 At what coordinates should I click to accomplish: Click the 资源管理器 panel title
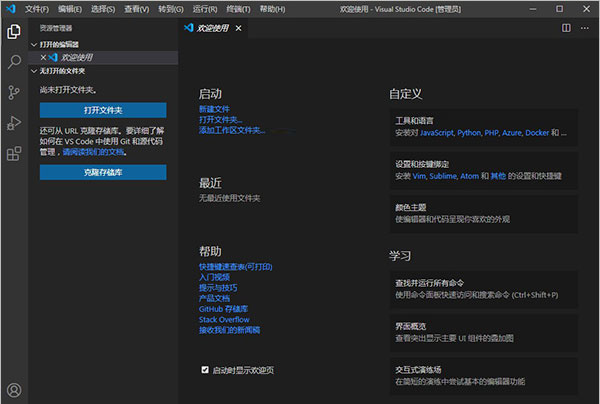tap(56, 28)
